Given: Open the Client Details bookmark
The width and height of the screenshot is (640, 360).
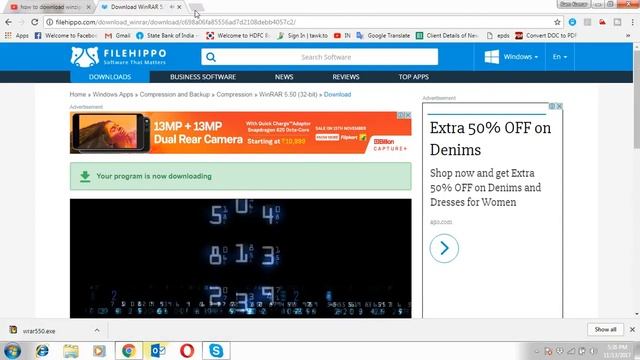Looking at the screenshot, I should pos(447,36).
